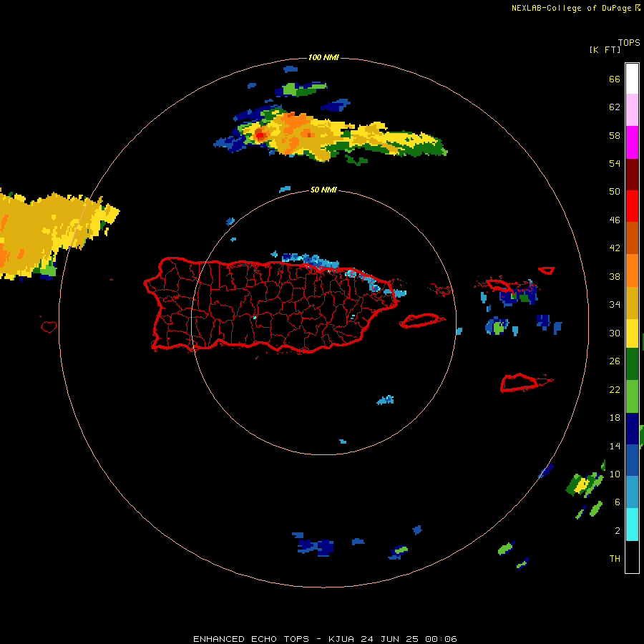Click the 100 NMI range ring label
Viewport: 644px width, 644px height.
coord(323,57)
